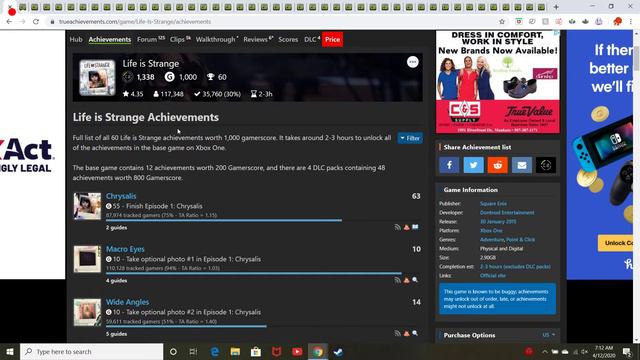This screenshot has width=640, height=360.
Task: Bookmark this page with the star icon
Action: 502,22
